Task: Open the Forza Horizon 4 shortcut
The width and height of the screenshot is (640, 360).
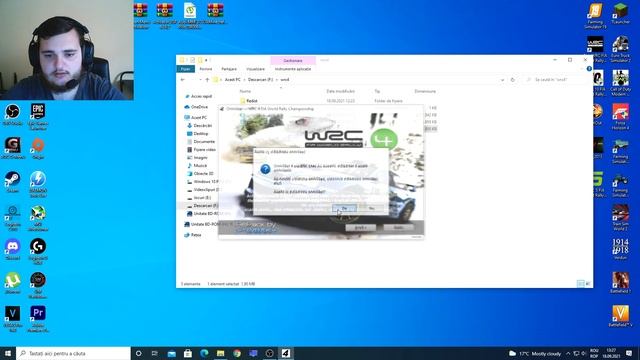Action: [620, 117]
